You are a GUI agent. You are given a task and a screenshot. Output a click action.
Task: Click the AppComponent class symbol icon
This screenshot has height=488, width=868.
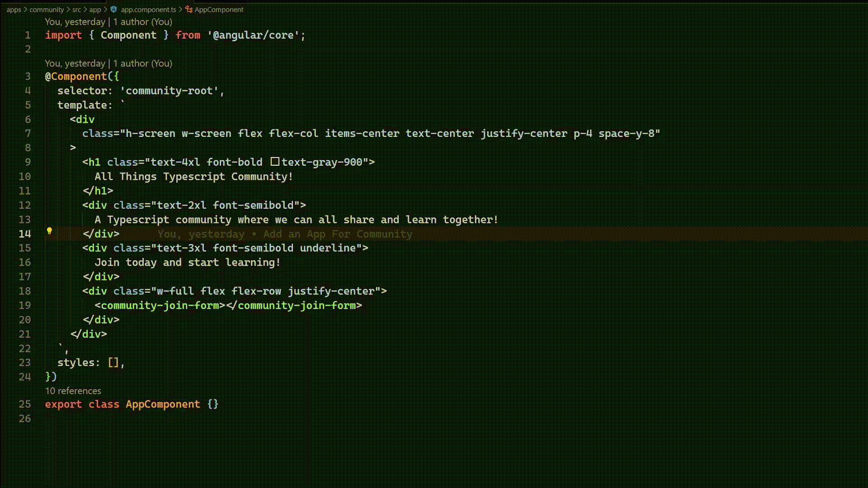[189, 9]
